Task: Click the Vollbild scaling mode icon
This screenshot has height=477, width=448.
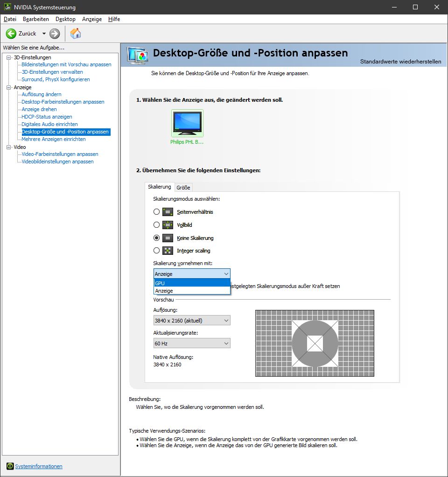Action: pos(168,225)
